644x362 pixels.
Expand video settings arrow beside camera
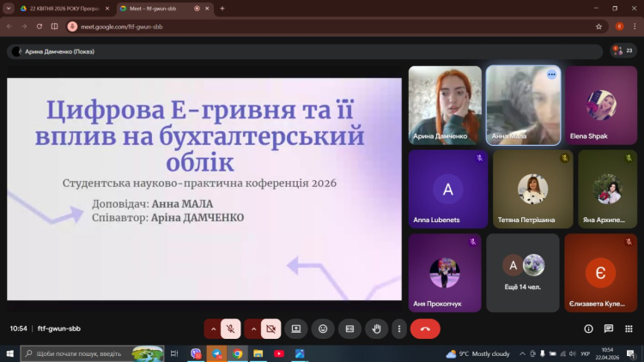252,329
